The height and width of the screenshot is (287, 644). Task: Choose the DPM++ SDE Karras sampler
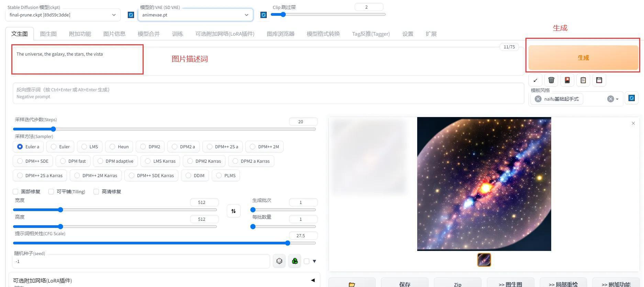(x=151, y=175)
